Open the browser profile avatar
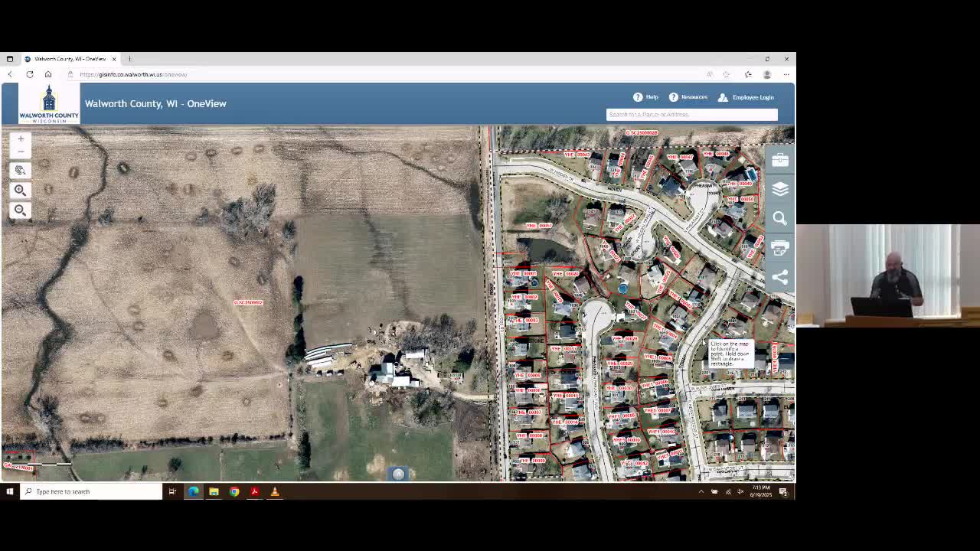Screen dimensions: 980x551 (x=766, y=74)
